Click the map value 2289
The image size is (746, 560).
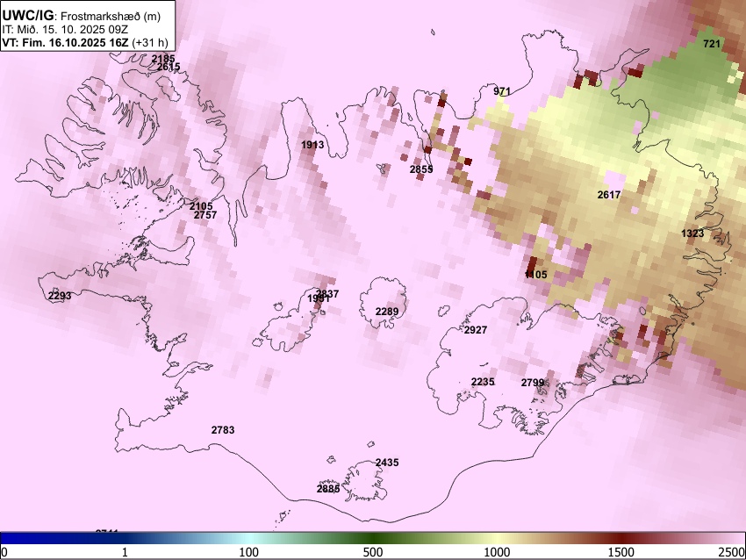click(387, 312)
